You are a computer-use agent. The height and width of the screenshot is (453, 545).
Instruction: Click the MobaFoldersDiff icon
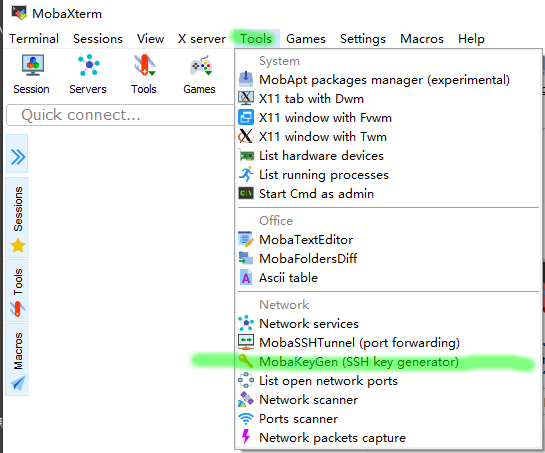(246, 259)
